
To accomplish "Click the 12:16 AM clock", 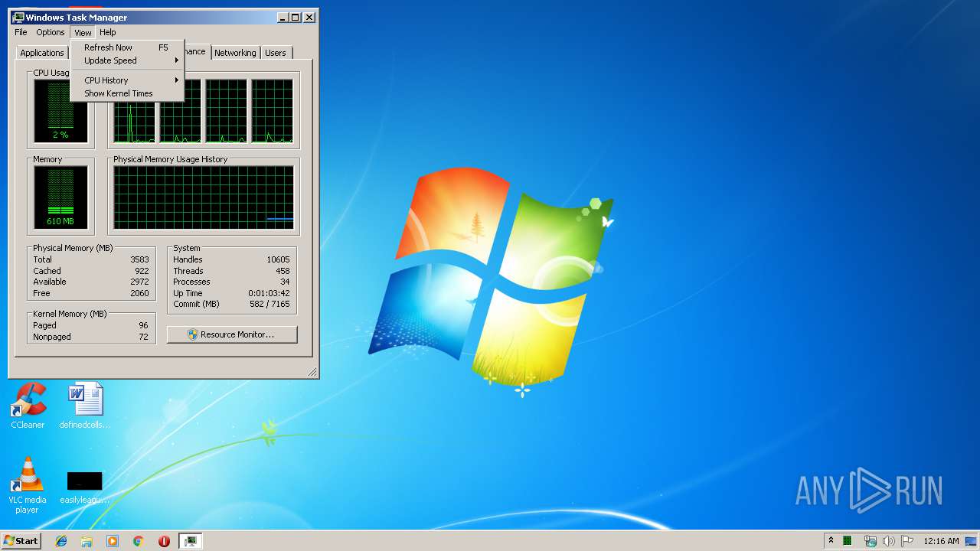I will [x=941, y=541].
